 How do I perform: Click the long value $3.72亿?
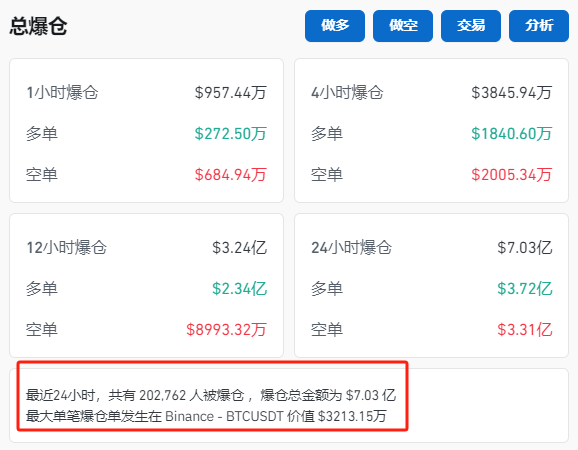(x=525, y=288)
